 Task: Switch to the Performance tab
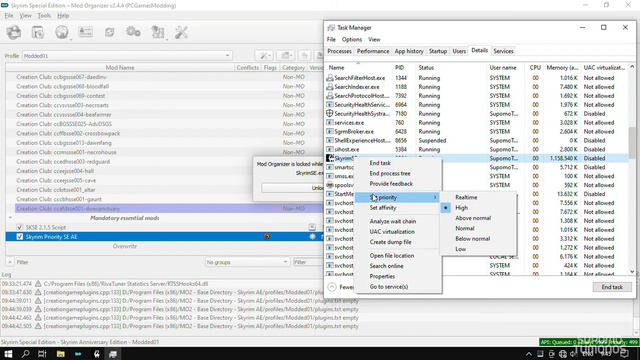(x=373, y=51)
